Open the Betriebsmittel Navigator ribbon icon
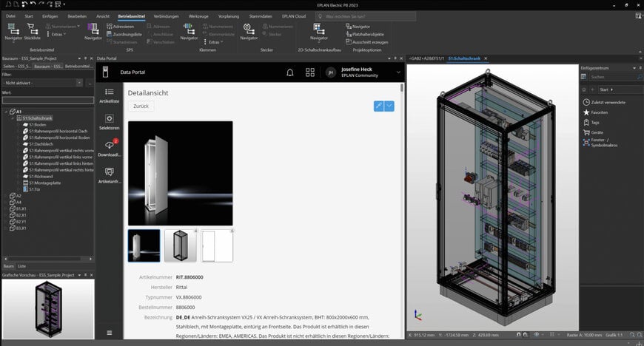This screenshot has height=346, width=644. tap(13, 32)
